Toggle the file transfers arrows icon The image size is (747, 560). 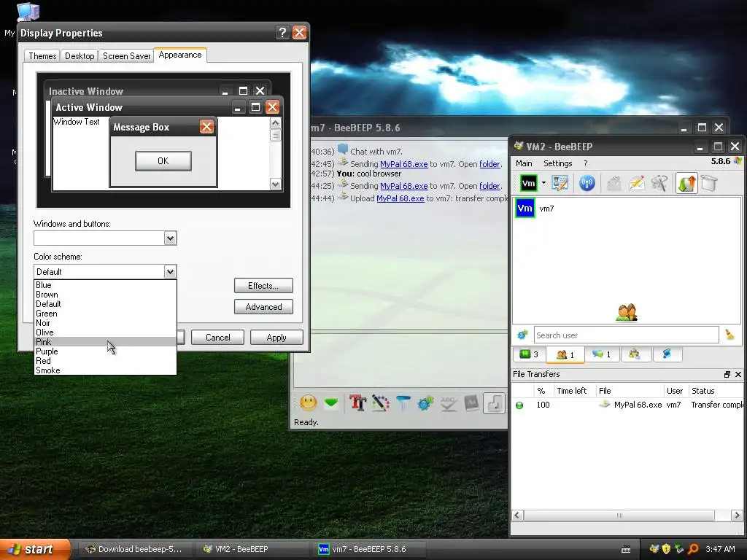click(x=686, y=183)
